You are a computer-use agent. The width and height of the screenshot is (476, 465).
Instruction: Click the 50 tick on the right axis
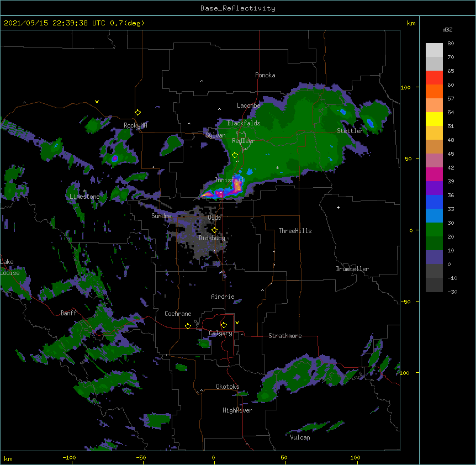pos(408,158)
